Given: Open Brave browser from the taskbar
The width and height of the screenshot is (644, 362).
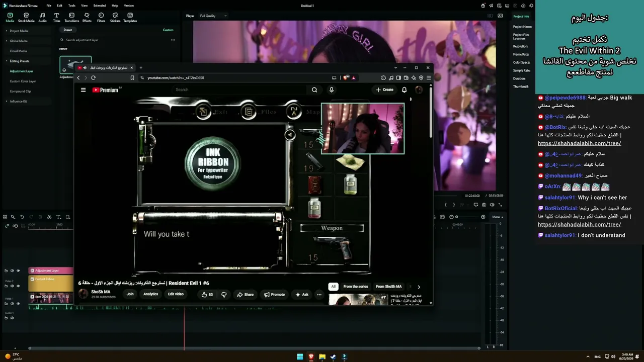Looking at the screenshot, I should 311,357.
